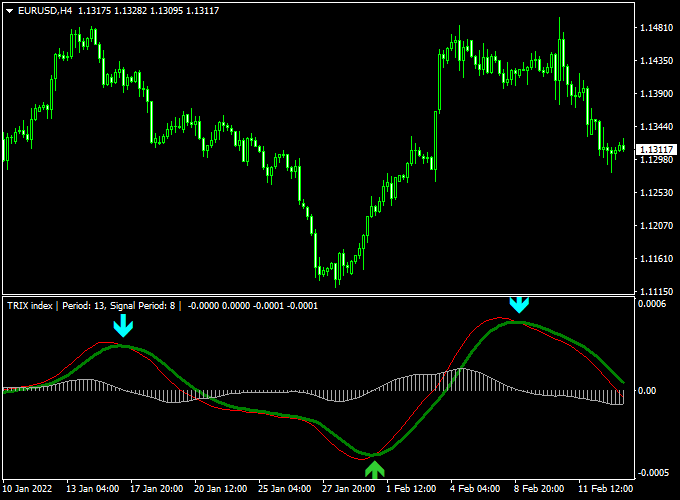Click the 4 Feb 04:00 time label
This screenshot has width=680, height=500.
475,489
